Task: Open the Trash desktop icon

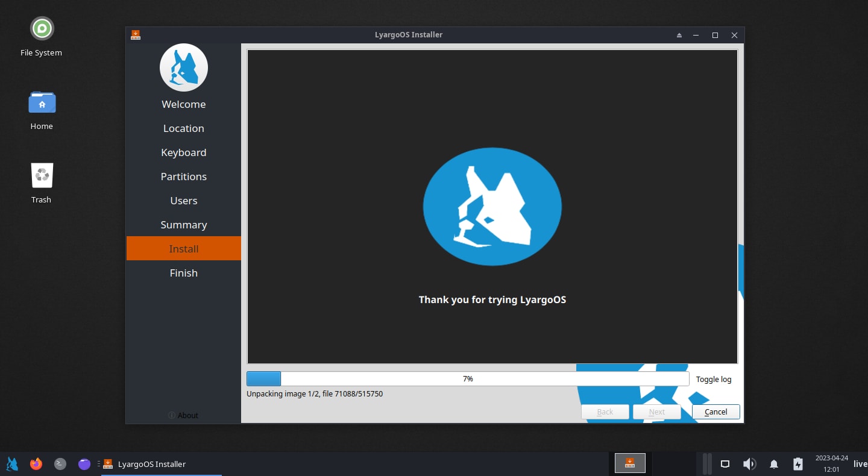Action: tap(42, 183)
